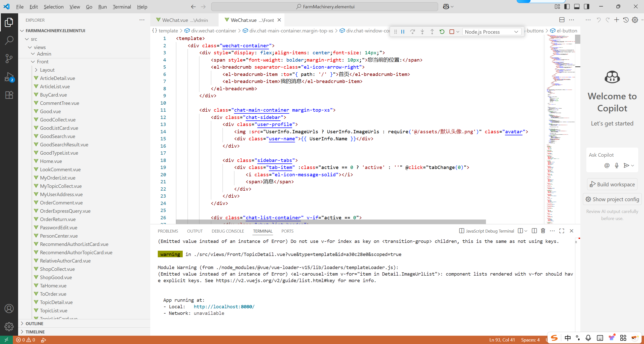Image resolution: width=644 pixels, height=344 pixels.
Task: Restart the debug session
Action: 442,32
